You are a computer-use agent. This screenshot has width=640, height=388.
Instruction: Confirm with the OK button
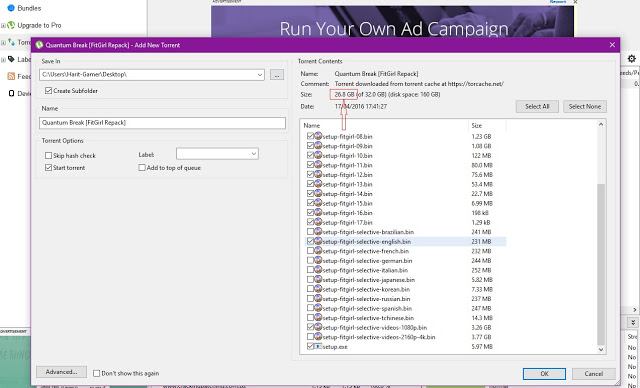pos(544,373)
